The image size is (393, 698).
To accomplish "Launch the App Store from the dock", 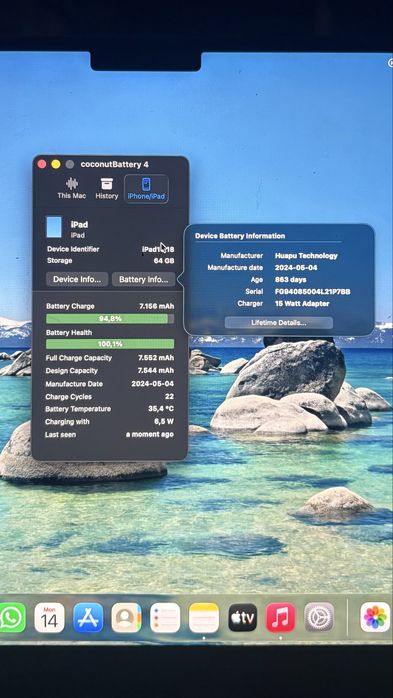I will 88,617.
